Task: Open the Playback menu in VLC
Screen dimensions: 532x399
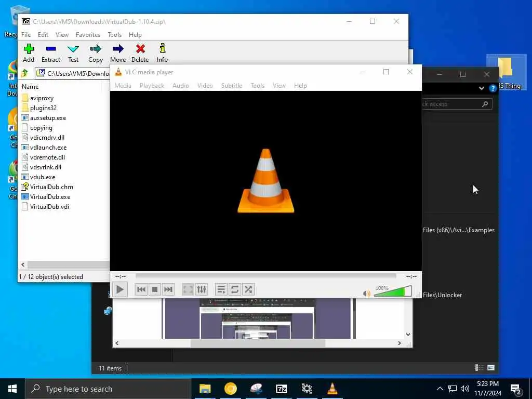Action: coord(152,86)
